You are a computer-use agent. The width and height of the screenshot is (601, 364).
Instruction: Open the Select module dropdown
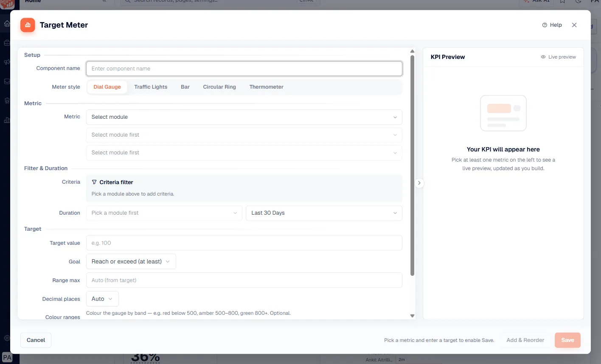pos(244,117)
